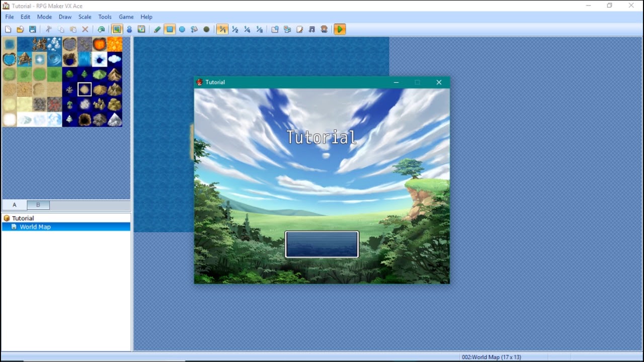Set map zoom scale to 1/1
Image resolution: width=644 pixels, height=362 pixels.
click(x=222, y=30)
